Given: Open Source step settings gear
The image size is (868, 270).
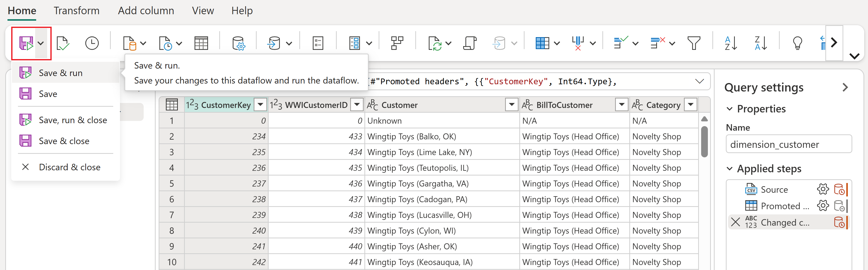Looking at the screenshot, I should click(x=823, y=189).
